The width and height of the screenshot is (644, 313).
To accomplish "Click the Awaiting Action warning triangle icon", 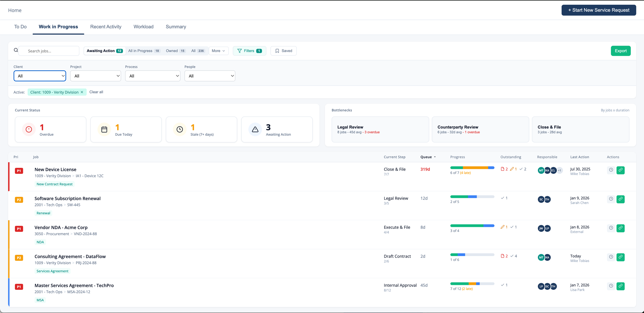I will tap(255, 129).
